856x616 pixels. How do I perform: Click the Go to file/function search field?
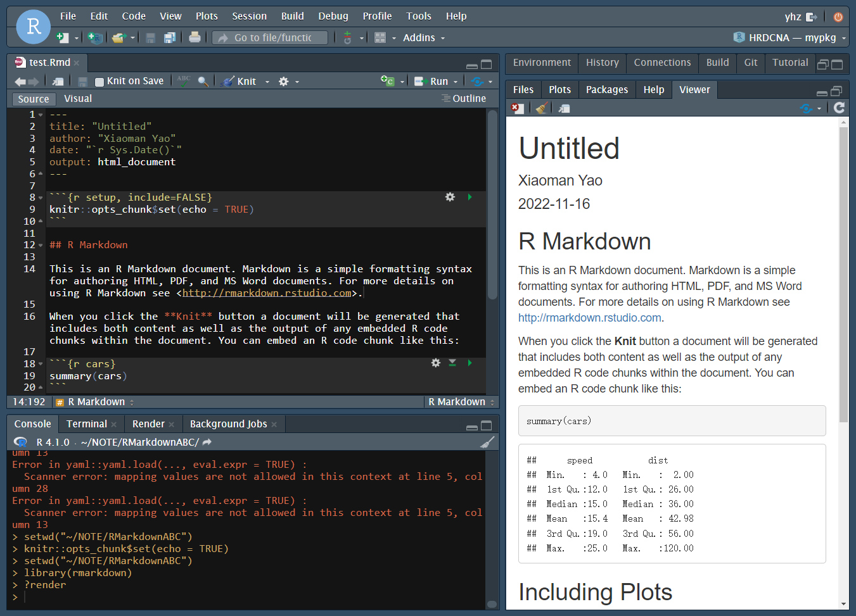[270, 38]
